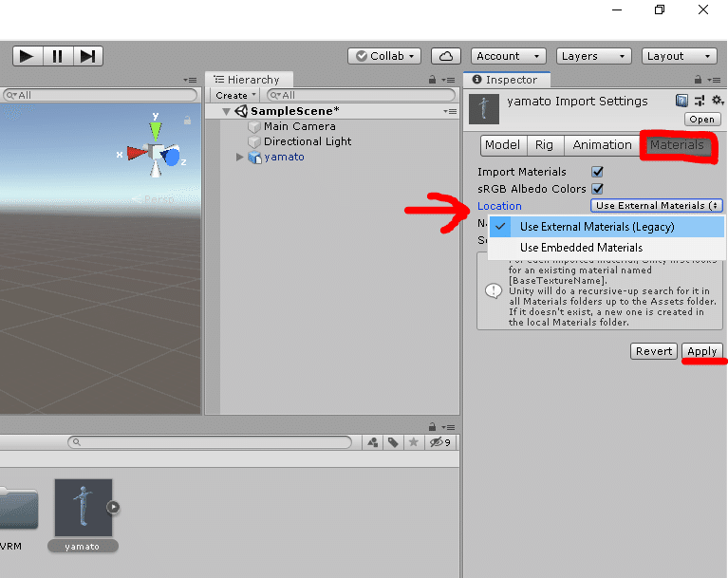The image size is (728, 578).
Task: Select the Hierarchy tab
Action: point(248,80)
